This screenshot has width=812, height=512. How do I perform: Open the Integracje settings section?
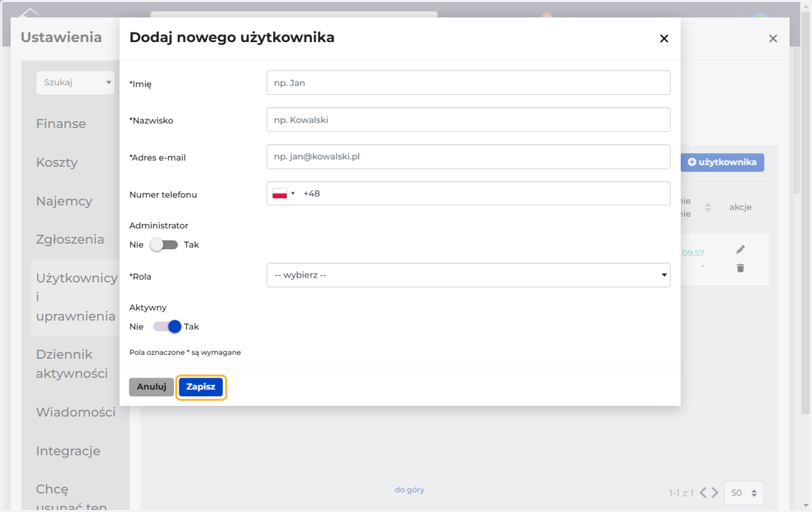pos(68,451)
